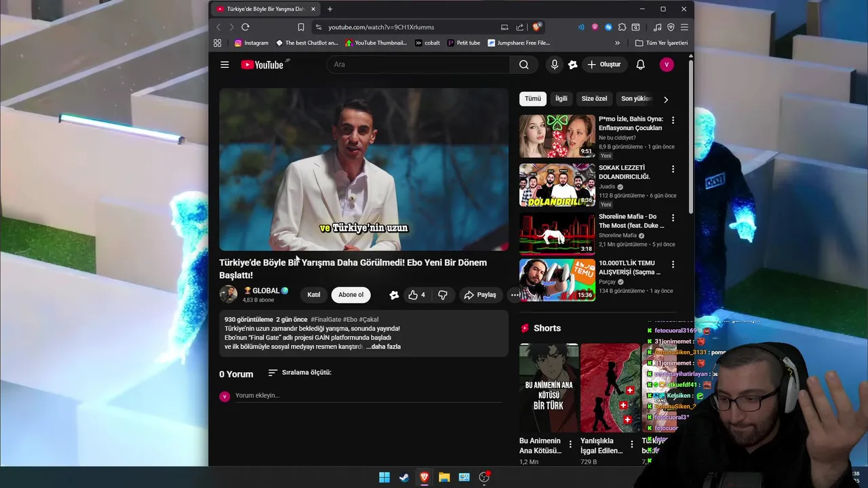Viewport: 868px width, 488px height.
Task: Open the browser main menu icon
Action: pyautogui.click(x=684, y=27)
